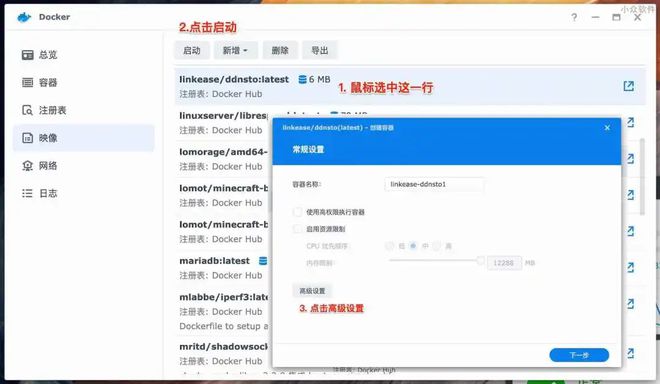Open external link for lomorage/amd64 row
Viewport: 660px width, 384px height.
click(630, 158)
